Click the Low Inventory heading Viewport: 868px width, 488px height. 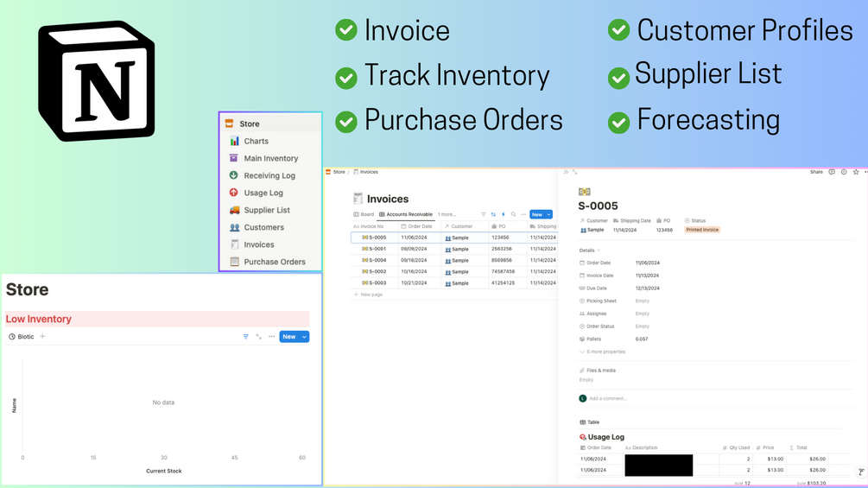39,319
